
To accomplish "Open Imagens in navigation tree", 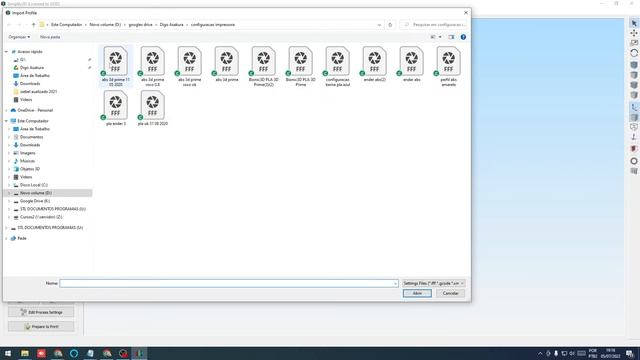I will (x=27, y=153).
